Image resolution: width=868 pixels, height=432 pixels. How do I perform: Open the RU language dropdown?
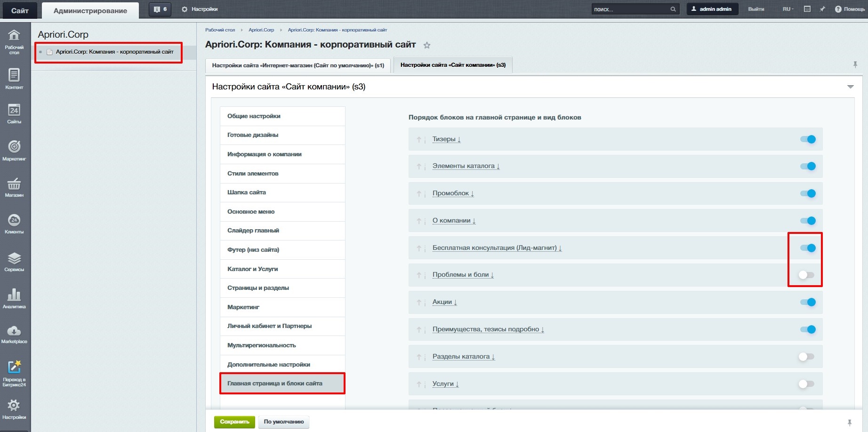click(788, 9)
